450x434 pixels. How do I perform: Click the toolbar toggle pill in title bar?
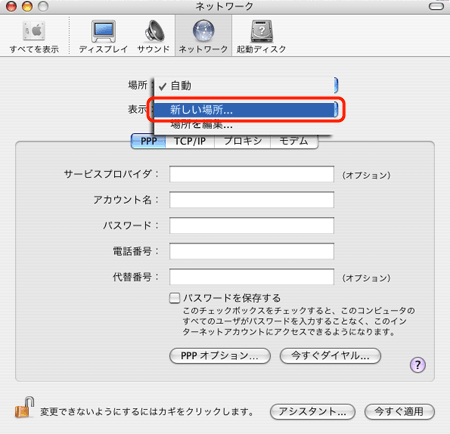(x=436, y=6)
